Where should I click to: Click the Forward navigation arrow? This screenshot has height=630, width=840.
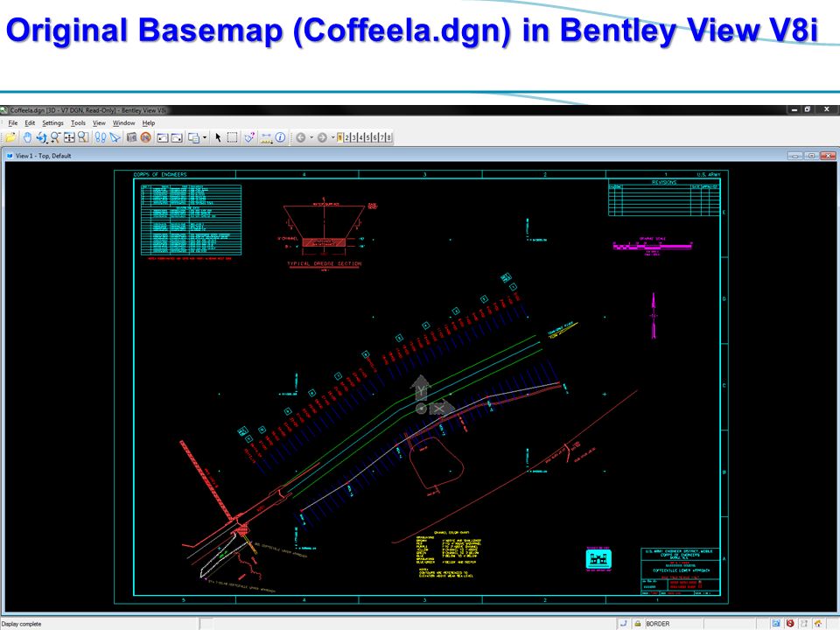(x=322, y=137)
